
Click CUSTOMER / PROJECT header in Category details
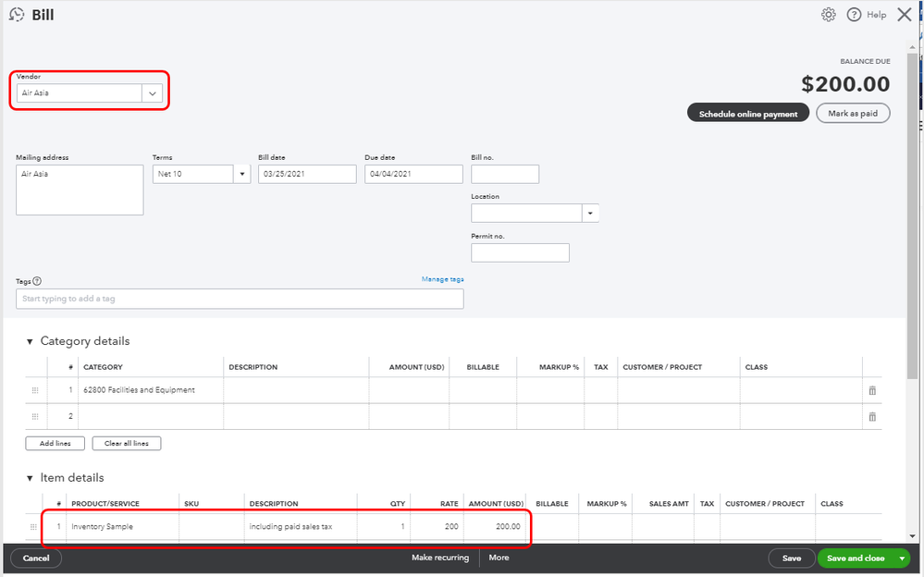pos(662,367)
